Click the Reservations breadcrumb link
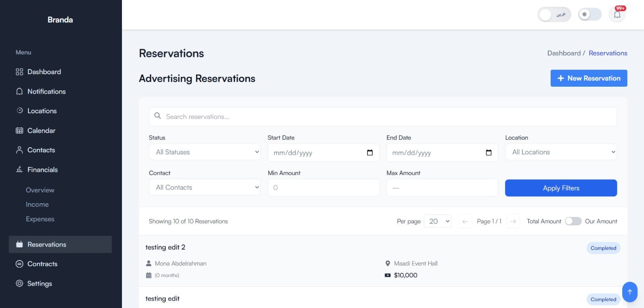The width and height of the screenshot is (644, 308). 608,53
